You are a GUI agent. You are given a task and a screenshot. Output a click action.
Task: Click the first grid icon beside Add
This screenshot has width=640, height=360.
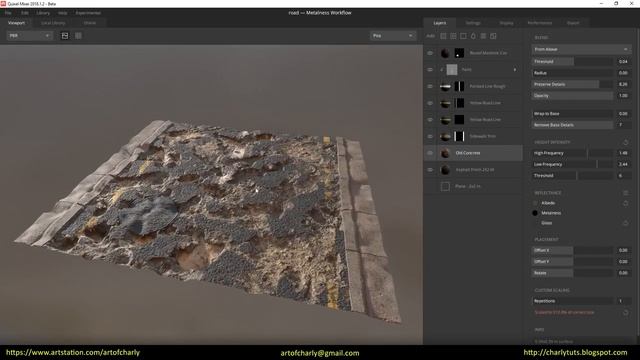click(x=443, y=36)
